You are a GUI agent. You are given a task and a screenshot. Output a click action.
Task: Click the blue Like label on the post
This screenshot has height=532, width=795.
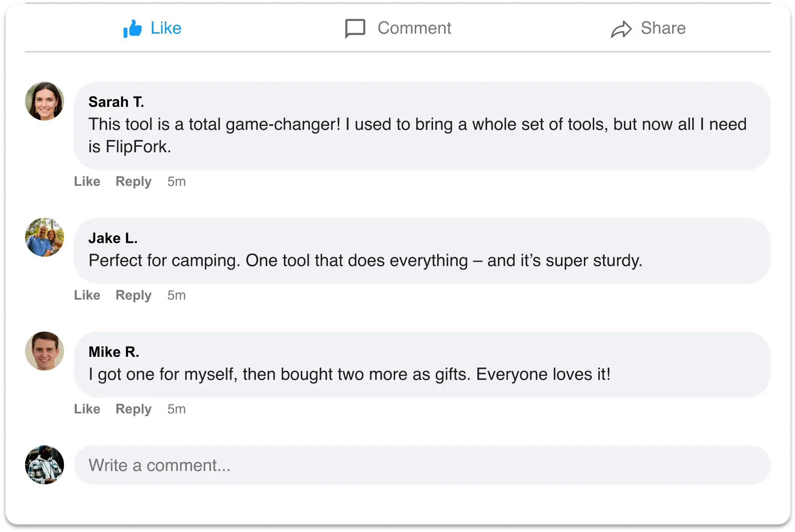166,28
